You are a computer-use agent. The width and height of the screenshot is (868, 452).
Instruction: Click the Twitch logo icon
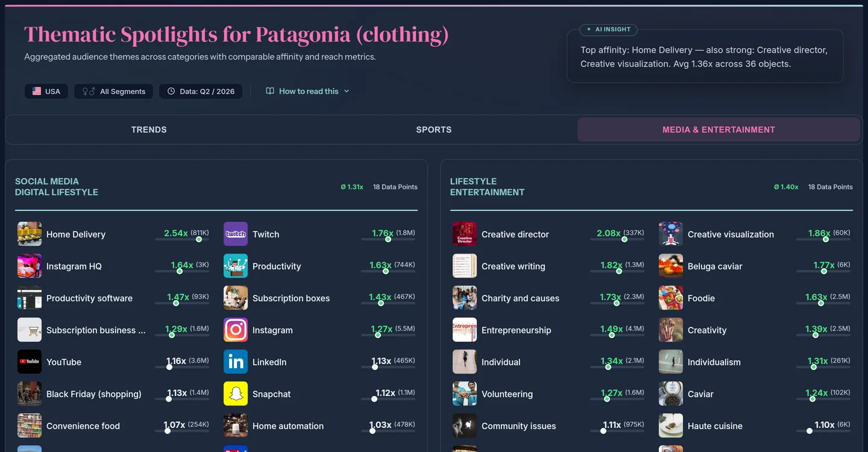coord(236,234)
